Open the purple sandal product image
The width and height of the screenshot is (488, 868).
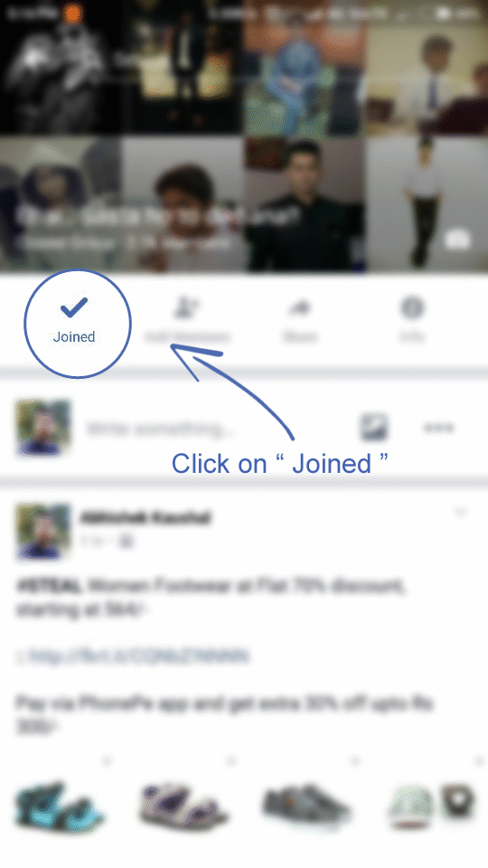pyautogui.click(x=183, y=804)
